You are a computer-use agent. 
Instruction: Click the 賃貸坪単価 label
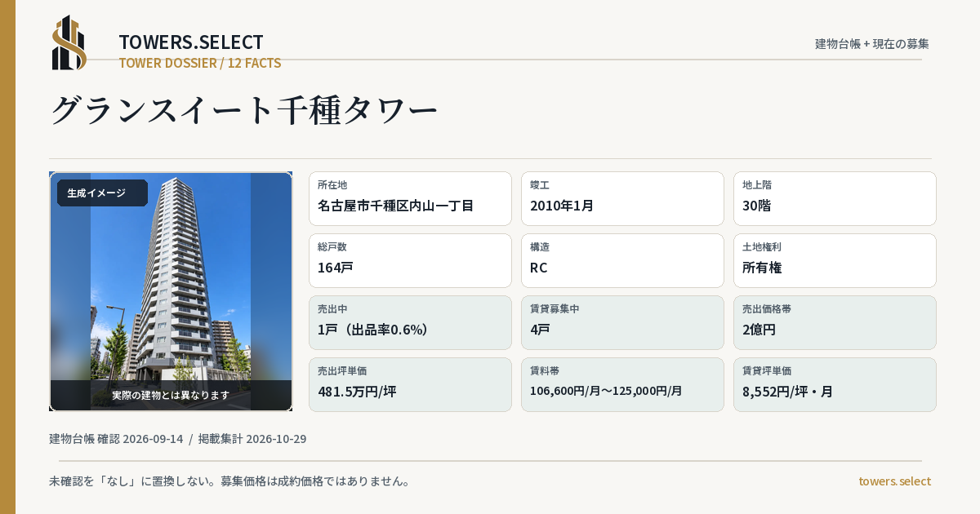tap(767, 371)
